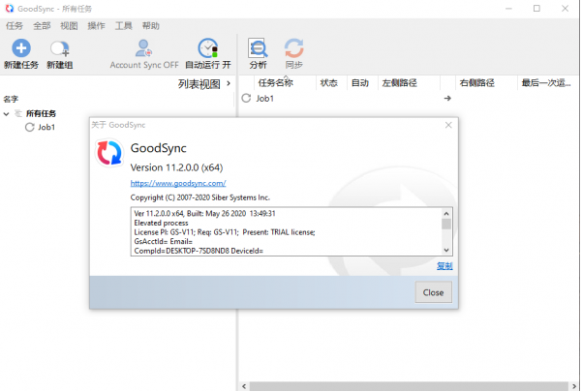This screenshot has width=582, height=392.
Task: Click inside the version details text box
Action: (x=286, y=231)
